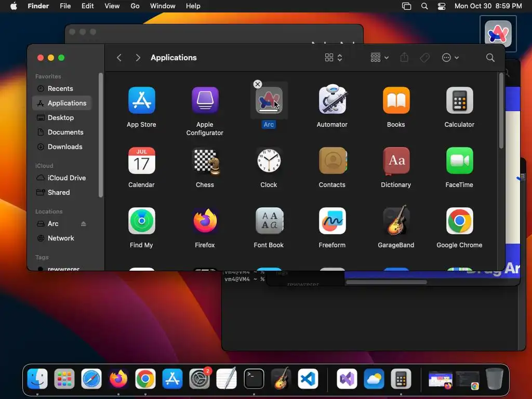Select the Calculator app in Finder
This screenshot has width=532, height=399.
click(x=459, y=100)
